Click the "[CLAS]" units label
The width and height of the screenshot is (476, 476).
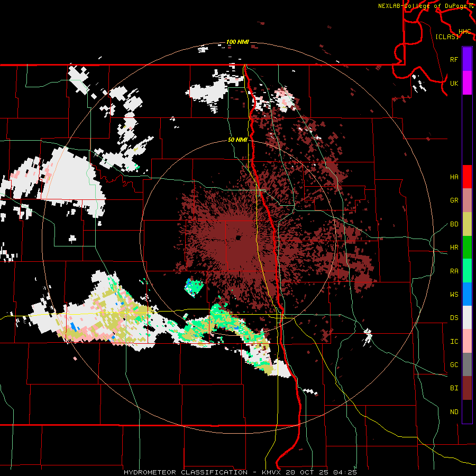coord(447,37)
